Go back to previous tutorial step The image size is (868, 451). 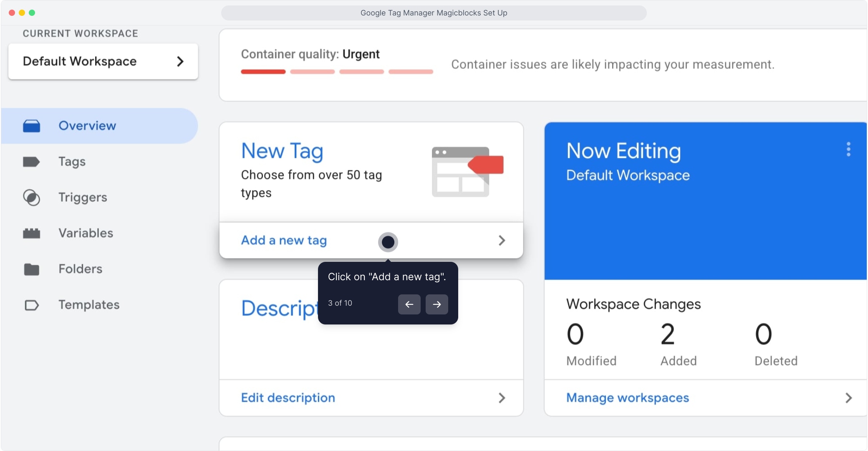pos(409,304)
